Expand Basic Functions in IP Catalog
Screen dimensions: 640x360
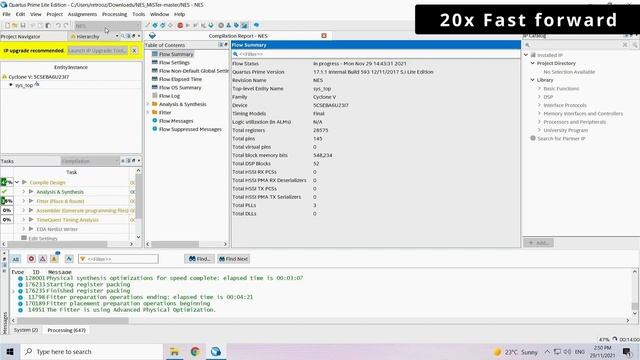539,88
